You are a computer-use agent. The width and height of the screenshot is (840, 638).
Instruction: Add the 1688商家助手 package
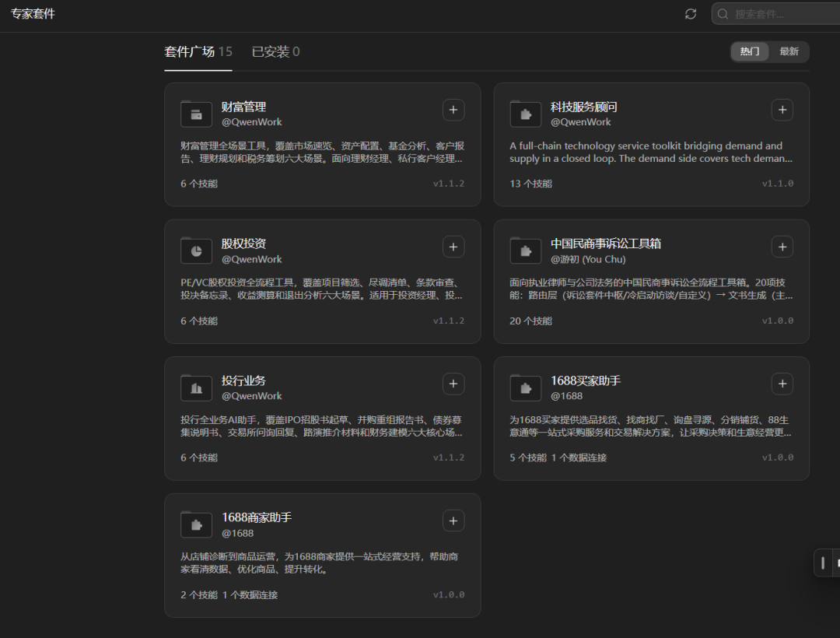pyautogui.click(x=453, y=521)
